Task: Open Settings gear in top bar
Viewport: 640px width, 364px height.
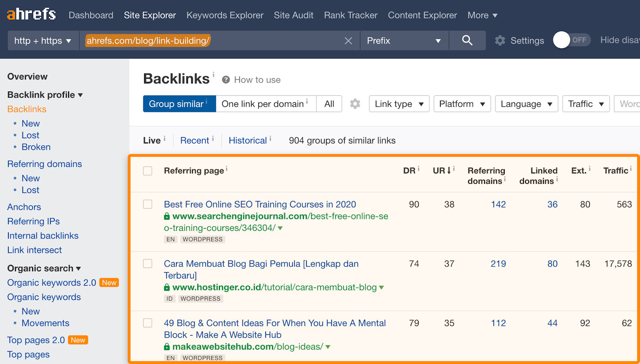Action: click(500, 40)
